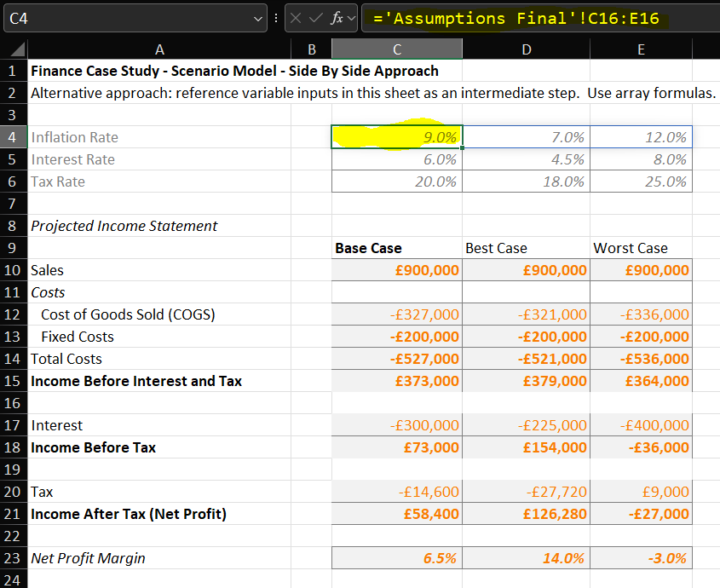Select the highlighted 9.0% Inflation Rate cell
The height and width of the screenshot is (588, 720).
[396, 137]
